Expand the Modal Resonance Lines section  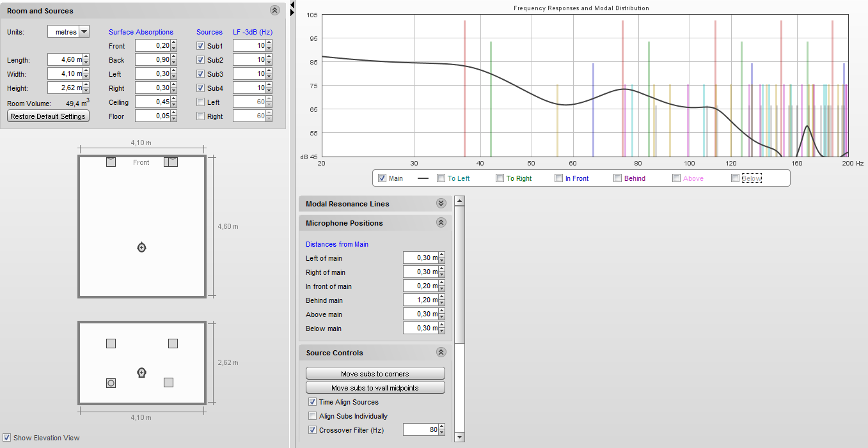click(x=441, y=203)
